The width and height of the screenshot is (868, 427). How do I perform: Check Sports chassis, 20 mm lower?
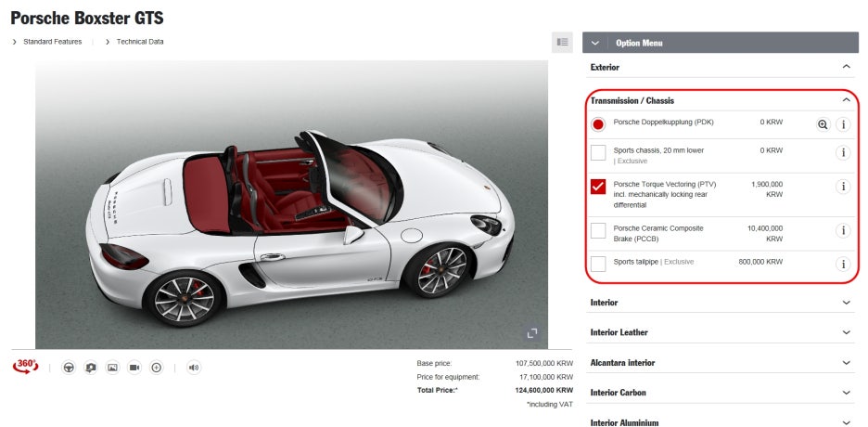coord(598,153)
